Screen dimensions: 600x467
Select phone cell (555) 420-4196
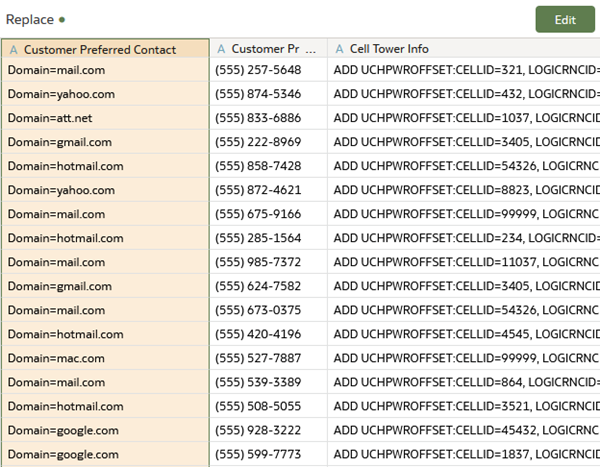tap(269, 334)
